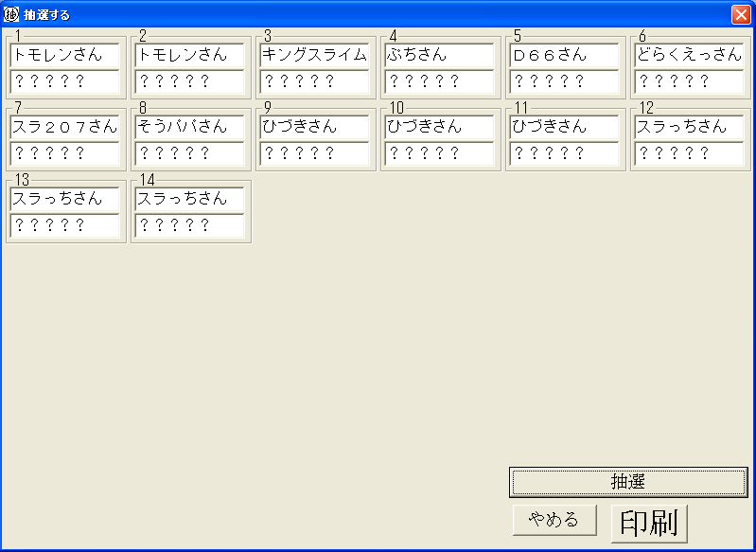Viewport: 756px width, 552px height.
Task: Select the どらくえっさん name field
Action: coord(689,55)
